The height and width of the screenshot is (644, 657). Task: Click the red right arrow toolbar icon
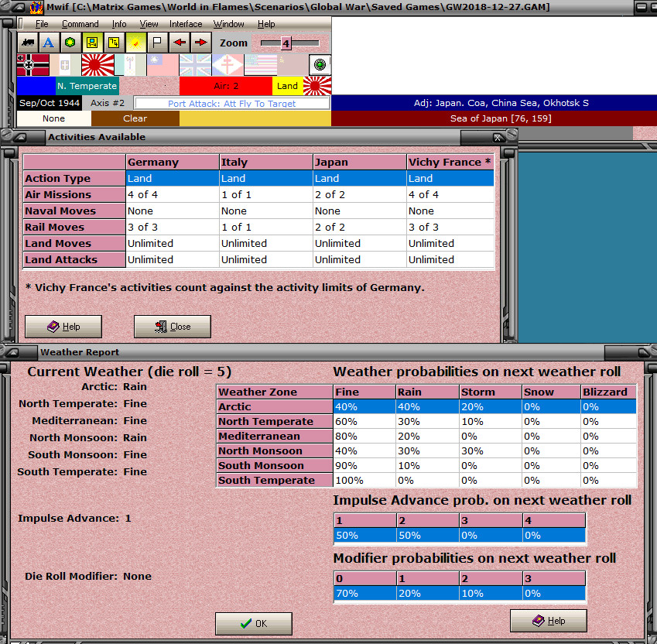point(201,43)
